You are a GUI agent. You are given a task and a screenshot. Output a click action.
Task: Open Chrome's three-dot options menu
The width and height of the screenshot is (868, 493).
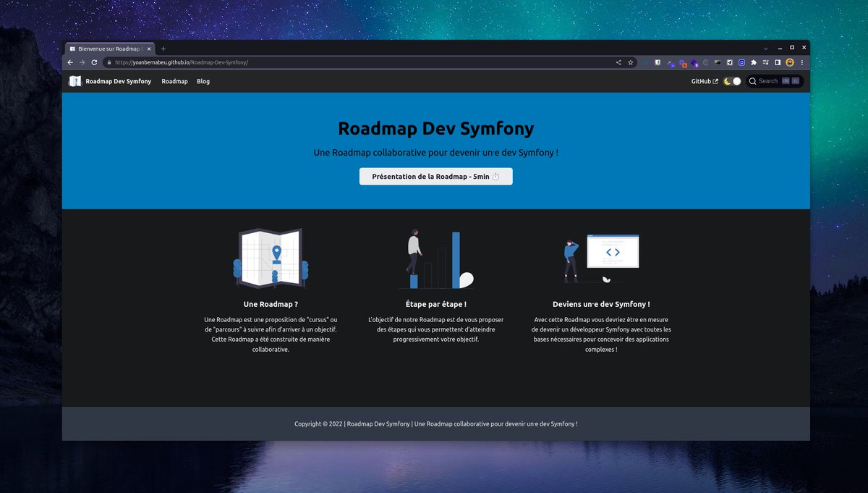tap(801, 62)
